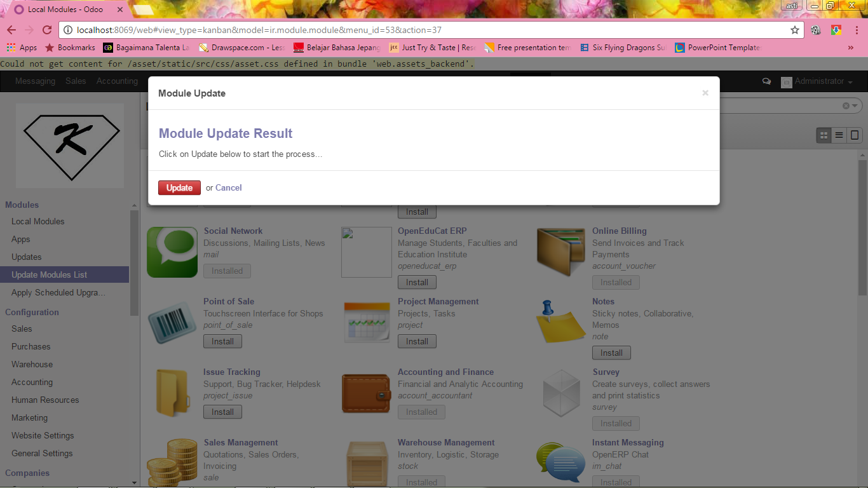Click the Notes pushpin icon
Viewport: 868px width, 488px height.
click(560, 322)
